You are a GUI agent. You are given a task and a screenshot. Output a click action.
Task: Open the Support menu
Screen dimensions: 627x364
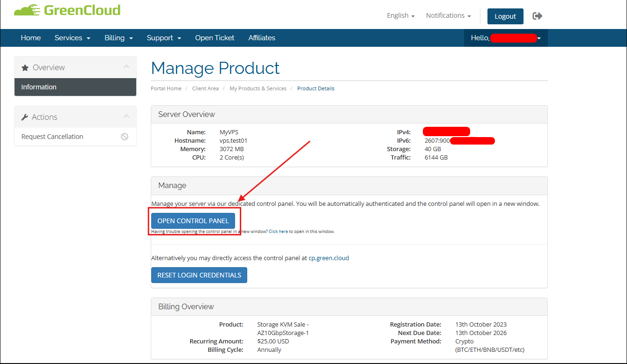point(164,38)
